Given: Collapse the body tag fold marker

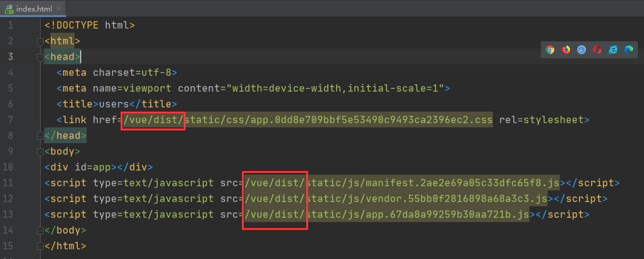Looking at the screenshot, I should tap(40, 152).
